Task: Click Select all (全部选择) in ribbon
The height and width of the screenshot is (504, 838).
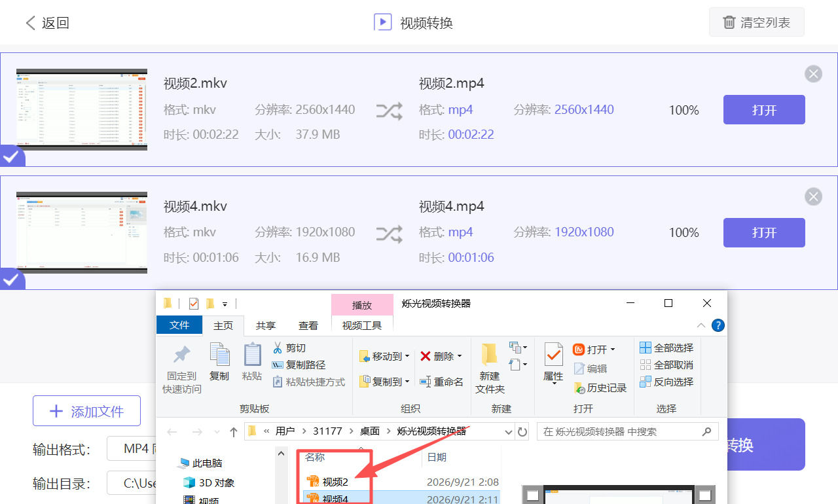Action: click(666, 348)
